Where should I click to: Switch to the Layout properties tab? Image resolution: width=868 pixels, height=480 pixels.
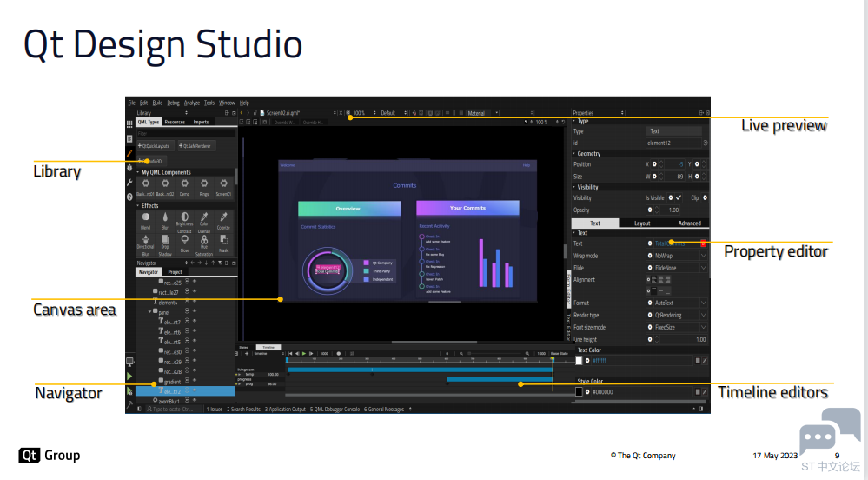(642, 223)
